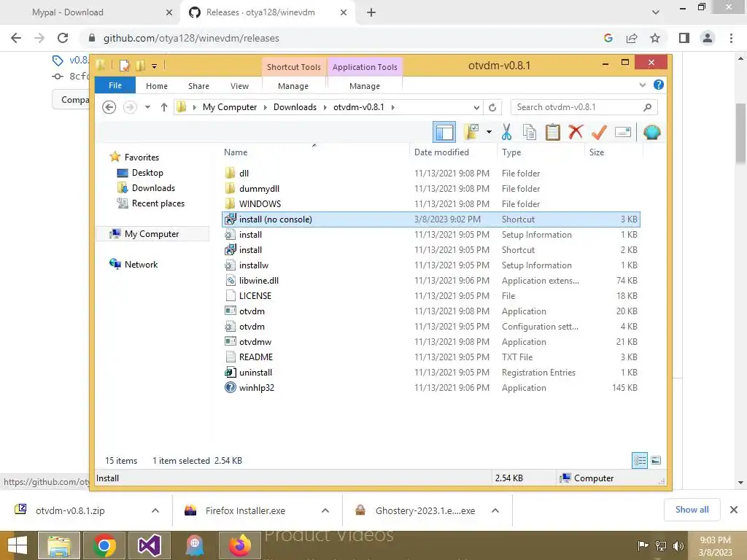
Task: Click My Computer in the address breadcrumb
Action: click(x=230, y=107)
